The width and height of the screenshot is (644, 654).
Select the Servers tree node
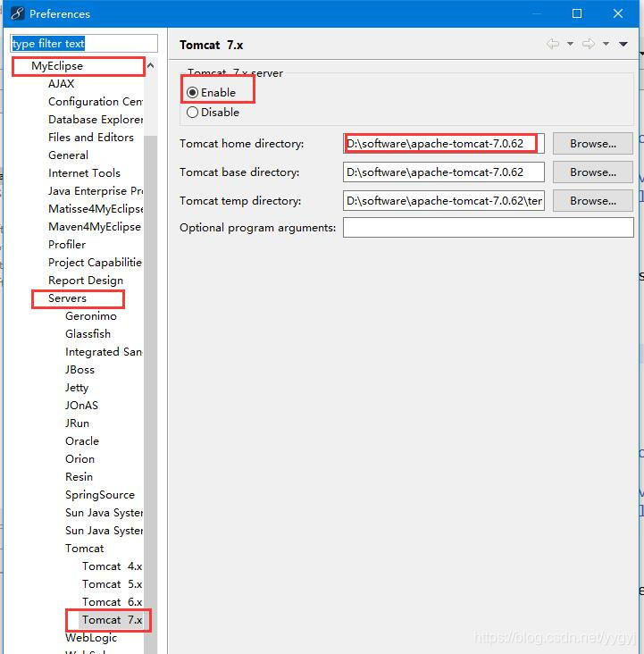point(67,298)
